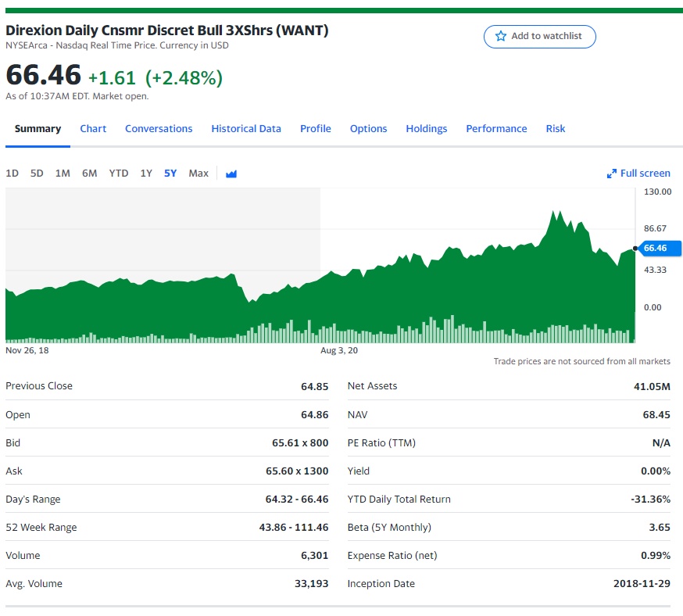Click the Nov 26, 18 date label on chart axis
The height and width of the screenshot is (616, 683).
click(27, 351)
